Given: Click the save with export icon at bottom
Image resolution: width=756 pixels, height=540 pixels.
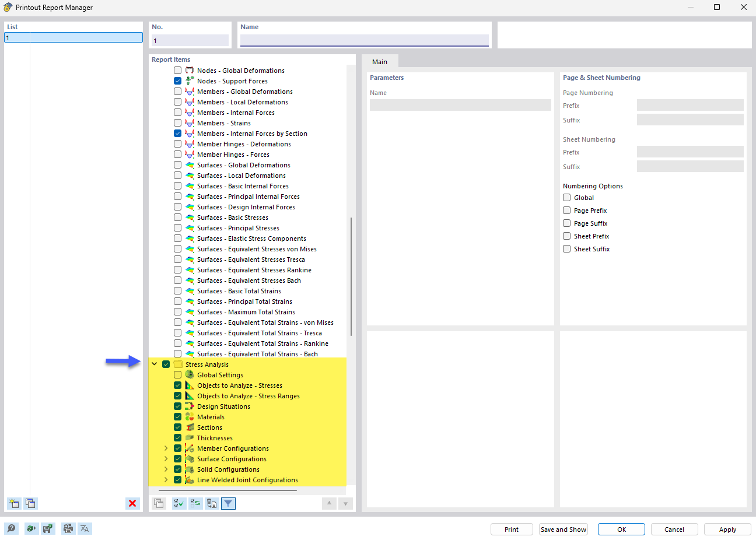Looking at the screenshot, I should point(48,528).
